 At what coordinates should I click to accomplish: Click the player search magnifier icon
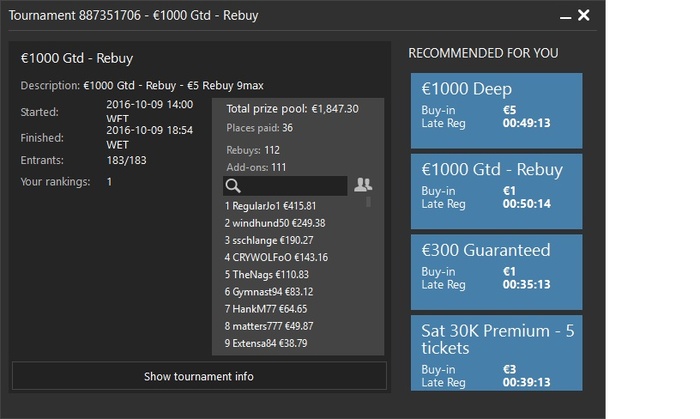[x=232, y=185]
